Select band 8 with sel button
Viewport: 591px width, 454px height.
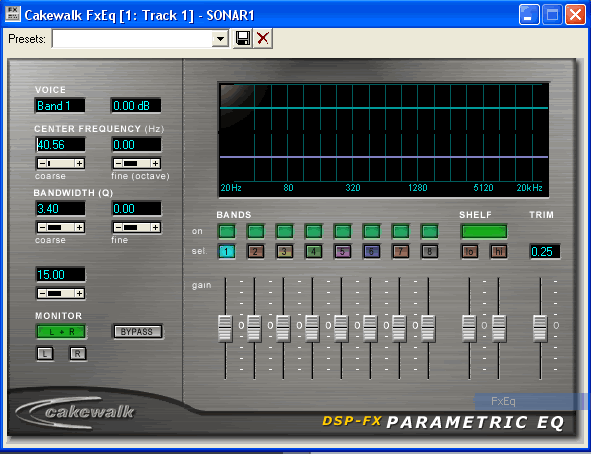click(430, 251)
